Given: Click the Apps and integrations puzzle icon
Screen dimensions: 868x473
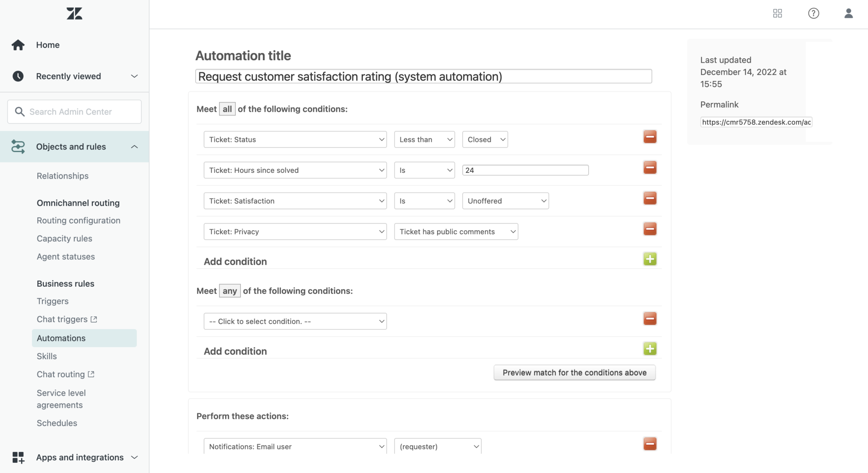Looking at the screenshot, I should [18, 457].
